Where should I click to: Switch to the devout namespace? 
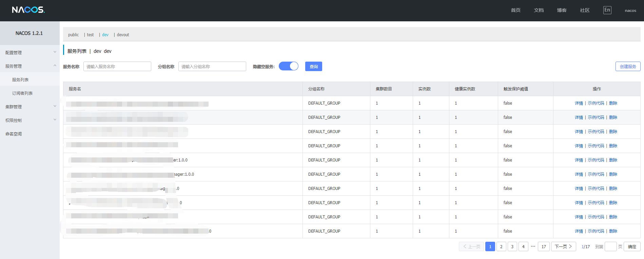pyautogui.click(x=123, y=35)
